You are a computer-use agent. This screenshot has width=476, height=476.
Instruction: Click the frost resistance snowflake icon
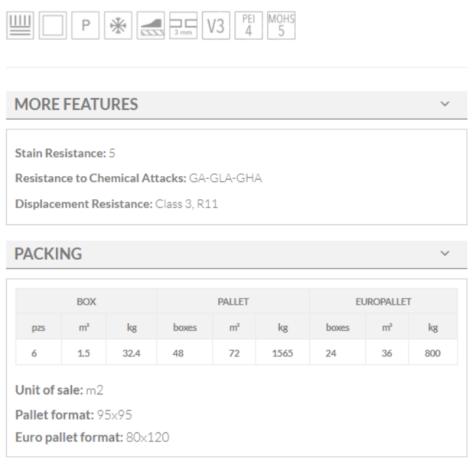coord(118,27)
